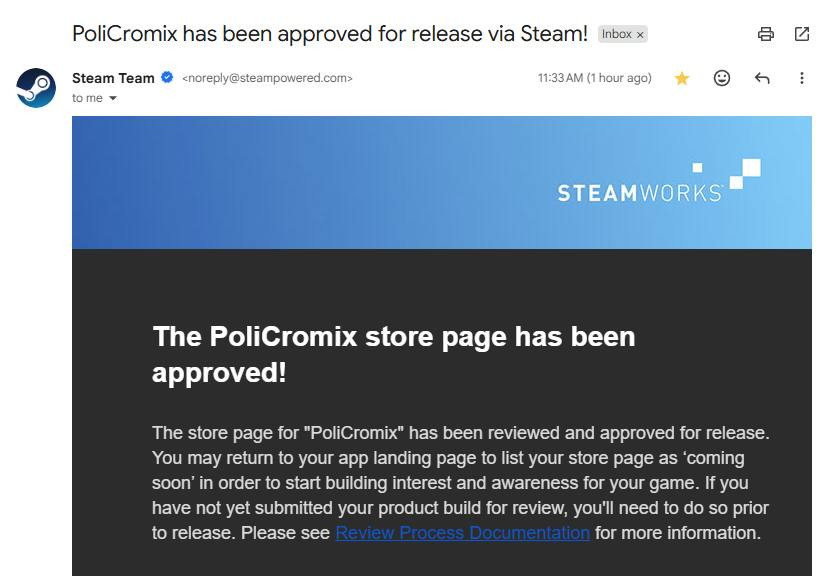
Task: Open email in a new window
Action: tap(802, 34)
